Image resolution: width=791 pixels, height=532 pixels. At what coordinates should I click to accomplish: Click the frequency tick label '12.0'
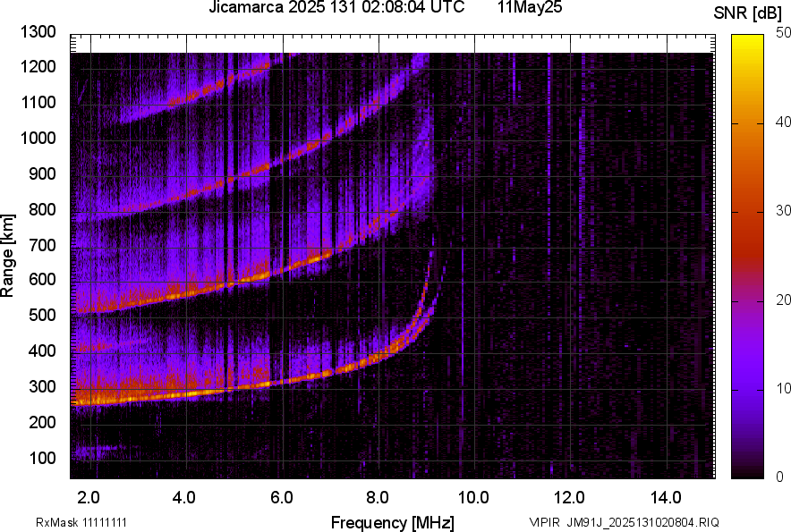tap(570, 498)
